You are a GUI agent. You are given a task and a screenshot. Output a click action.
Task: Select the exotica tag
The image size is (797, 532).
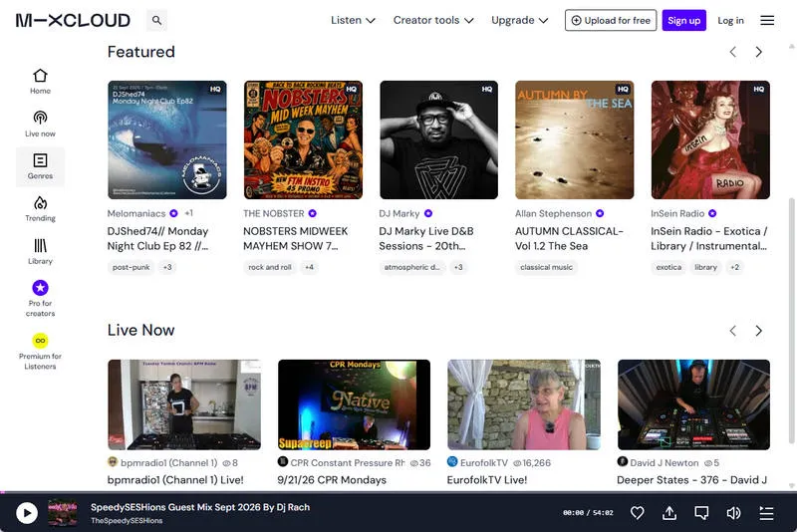coord(668,267)
